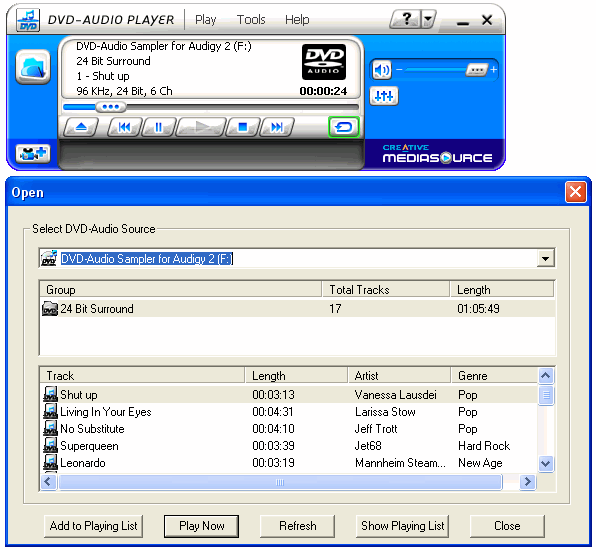
Task: Expand the DVD-Audio source dropdown
Action: pyautogui.click(x=545, y=259)
